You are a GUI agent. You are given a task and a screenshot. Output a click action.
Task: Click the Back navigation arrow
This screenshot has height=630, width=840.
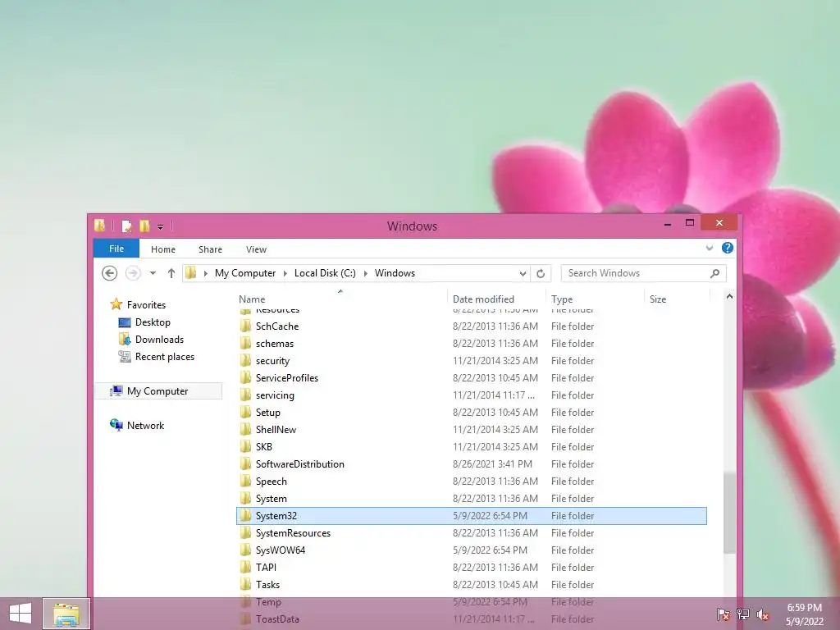click(x=109, y=273)
